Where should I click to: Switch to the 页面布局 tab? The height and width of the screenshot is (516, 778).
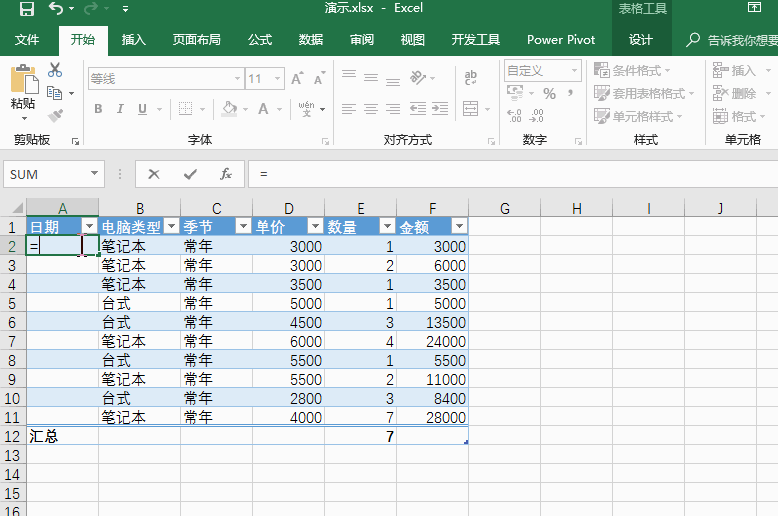click(196, 40)
